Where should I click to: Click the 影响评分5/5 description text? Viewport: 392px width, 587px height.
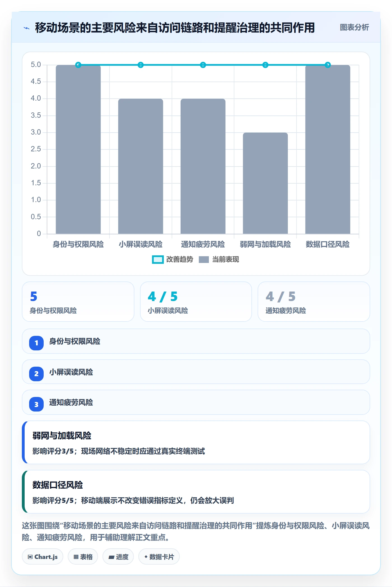(133, 500)
